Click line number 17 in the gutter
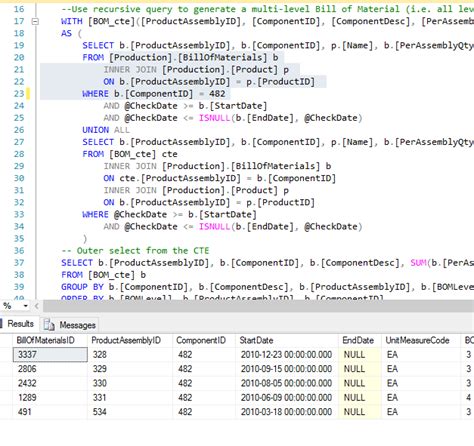 coord(19,21)
